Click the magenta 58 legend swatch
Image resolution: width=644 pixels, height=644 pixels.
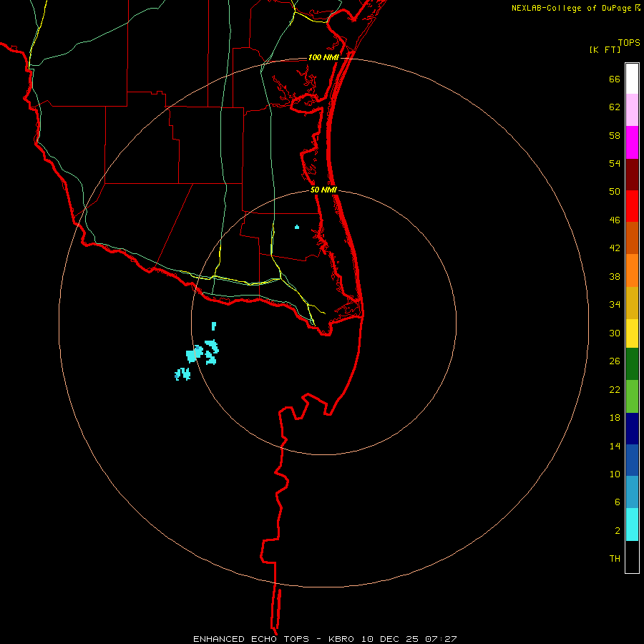click(632, 142)
